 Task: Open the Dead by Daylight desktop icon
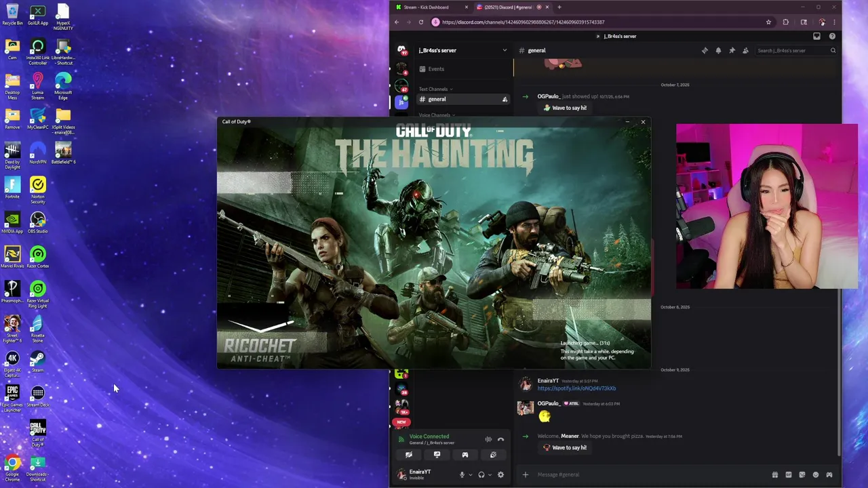(x=12, y=157)
